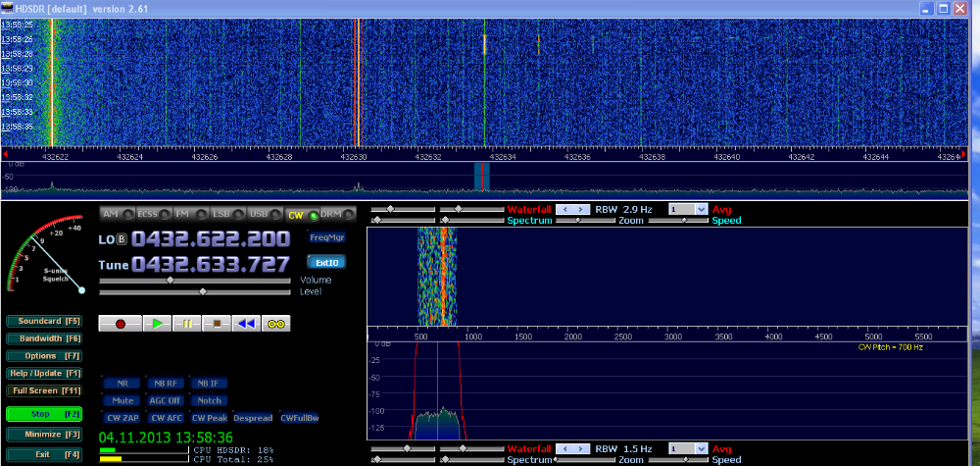Click Speed slider below lower Avg dropdown
The height and width of the screenshot is (466, 980).
point(679,460)
